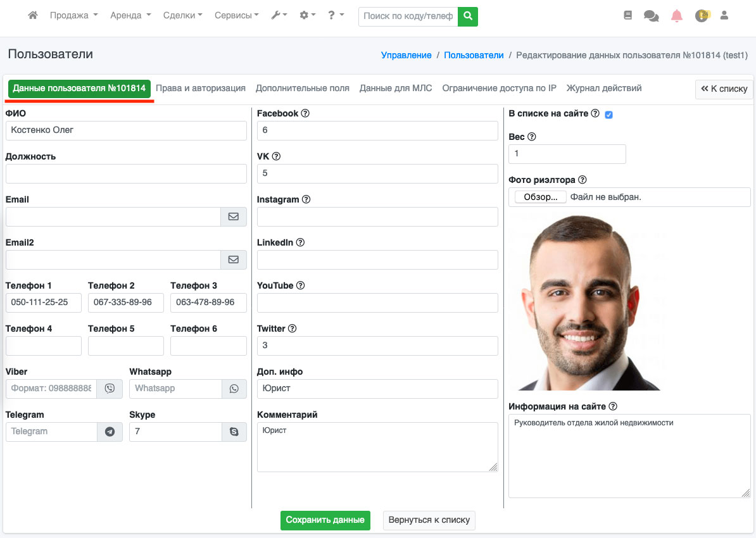Click the Viber icon next to field

[x=110, y=389]
